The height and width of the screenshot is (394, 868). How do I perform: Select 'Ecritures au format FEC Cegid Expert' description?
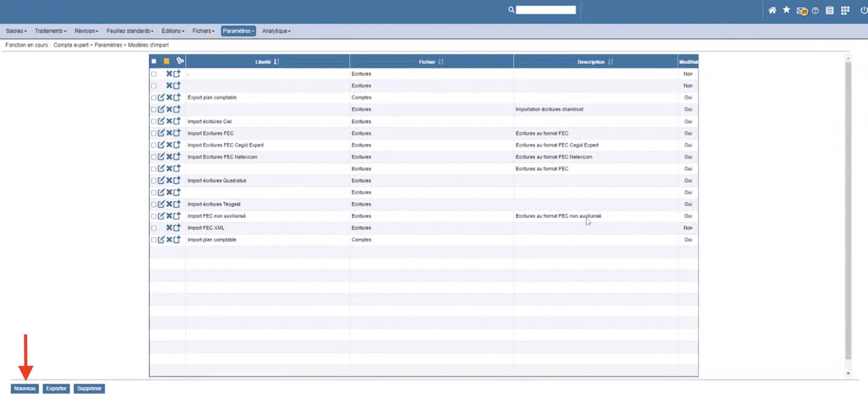[595, 145]
